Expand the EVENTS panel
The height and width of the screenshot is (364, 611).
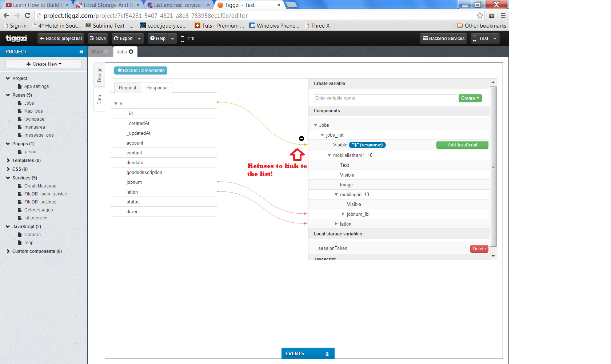(x=308, y=353)
